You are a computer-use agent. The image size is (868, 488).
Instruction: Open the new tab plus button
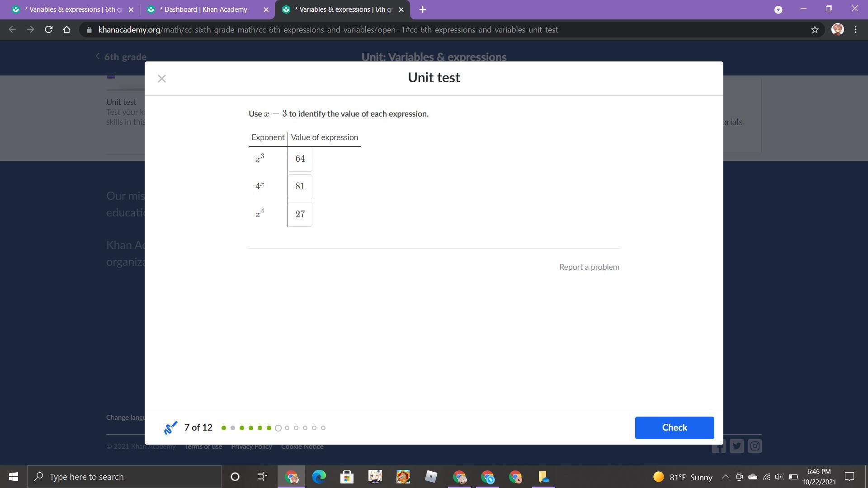point(422,9)
